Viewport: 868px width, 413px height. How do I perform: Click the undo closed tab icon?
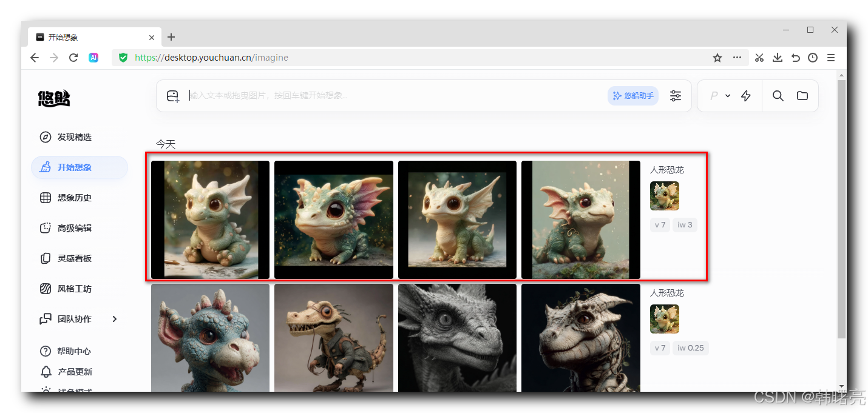[795, 58]
